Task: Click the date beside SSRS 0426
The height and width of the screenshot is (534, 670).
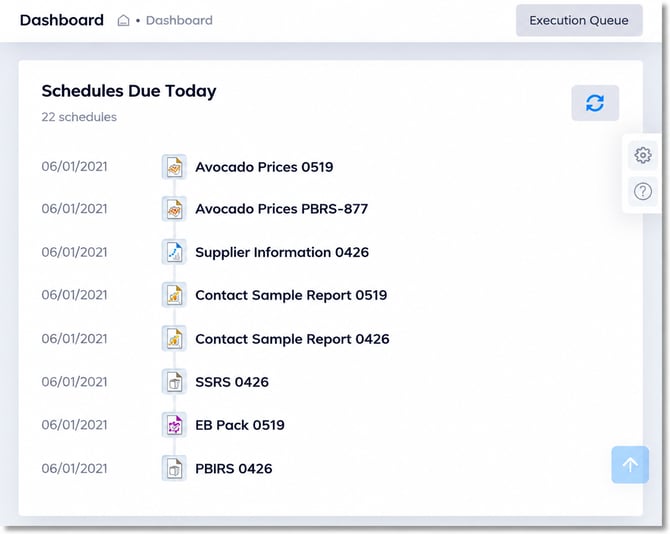Action: tap(74, 381)
